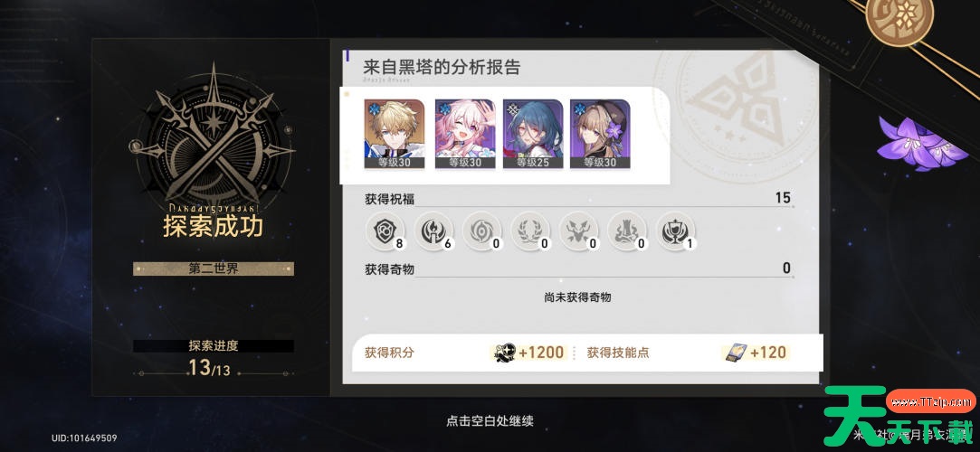Click the last blessing path icon showing 1
This screenshot has height=452, width=980.
point(676,231)
